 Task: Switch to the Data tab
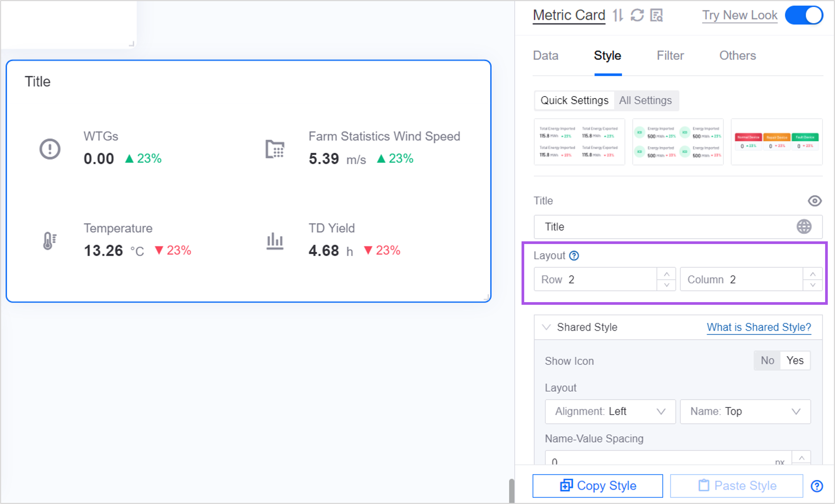click(x=546, y=55)
